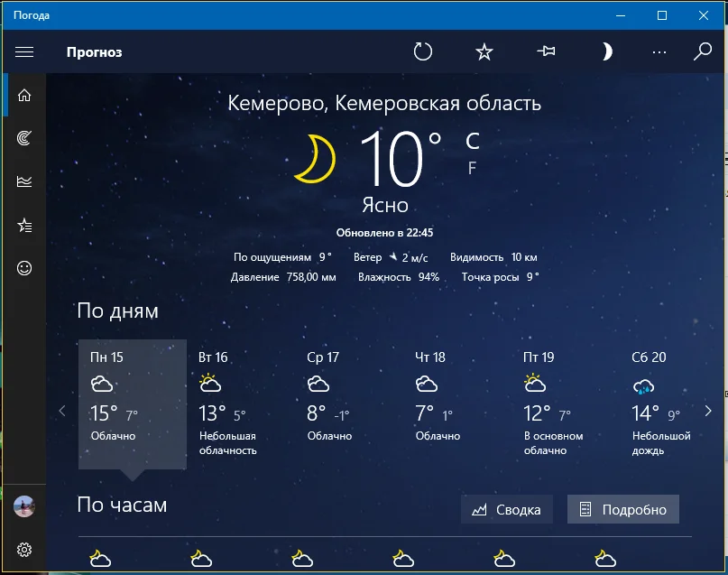Screen dimensions: 728x575
Task: Refresh the weather forecast
Action: [x=422, y=51]
